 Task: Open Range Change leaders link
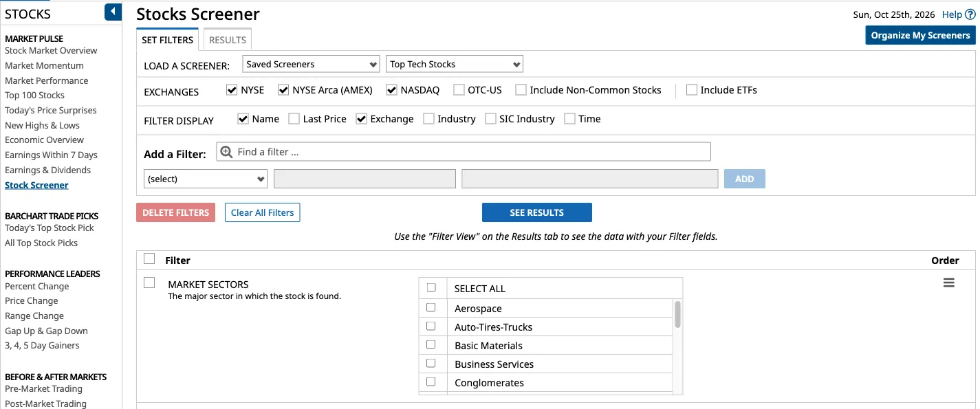pyautogui.click(x=34, y=316)
